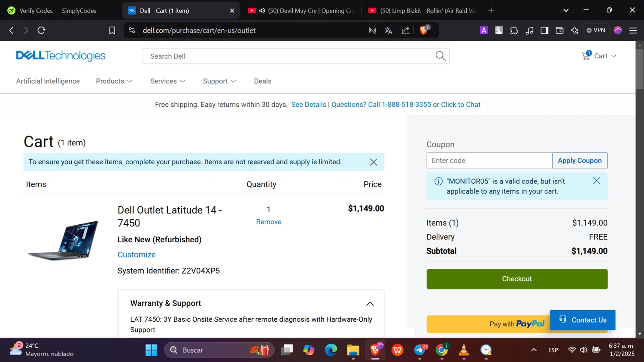Image resolution: width=644 pixels, height=362 pixels.
Task: Click the green Checkout button
Action: (517, 279)
